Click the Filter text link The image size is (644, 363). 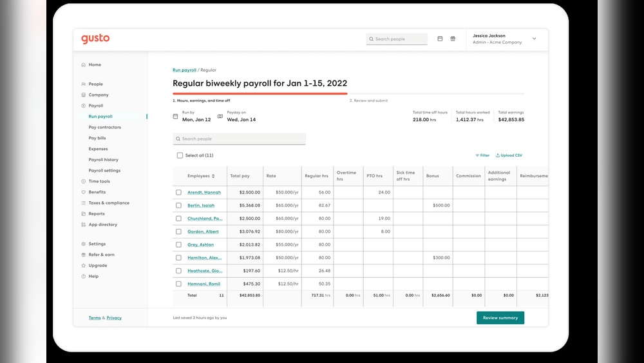coord(485,155)
